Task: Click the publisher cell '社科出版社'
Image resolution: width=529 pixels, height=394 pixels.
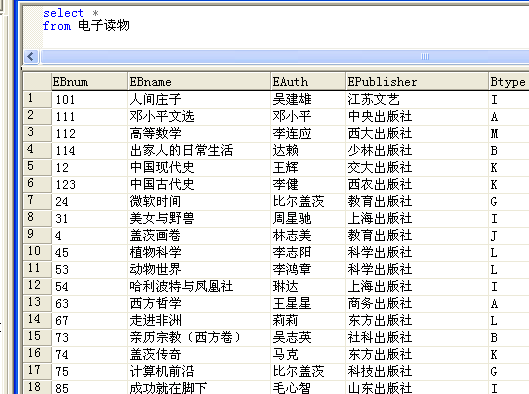Action: 417,337
